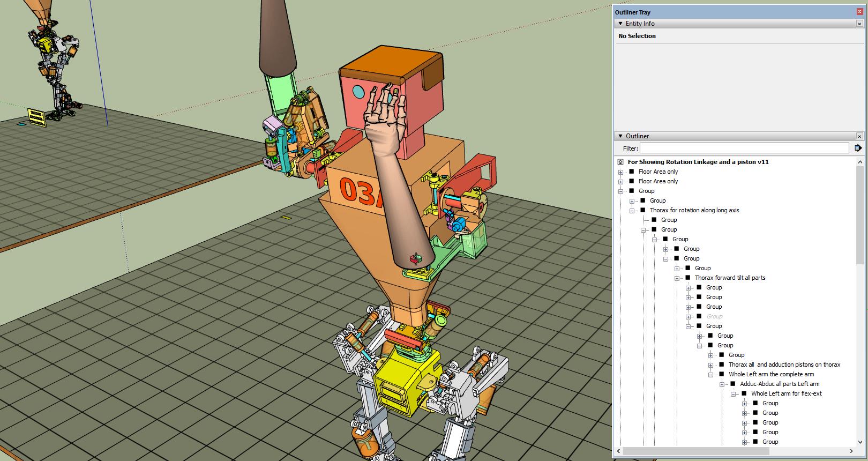Screen dimensions: 868x461
Task: Expand the first Floor Area only node
Action: pyautogui.click(x=621, y=172)
